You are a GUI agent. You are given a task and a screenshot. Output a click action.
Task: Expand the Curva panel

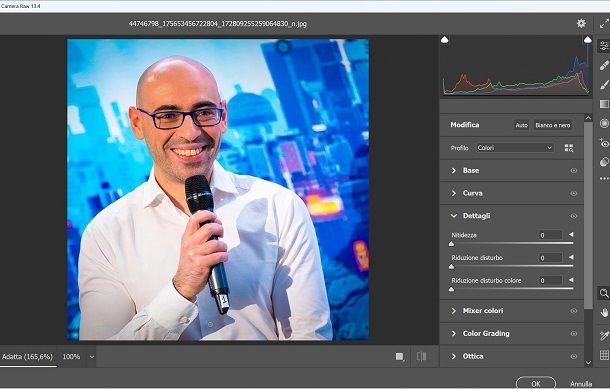point(454,193)
